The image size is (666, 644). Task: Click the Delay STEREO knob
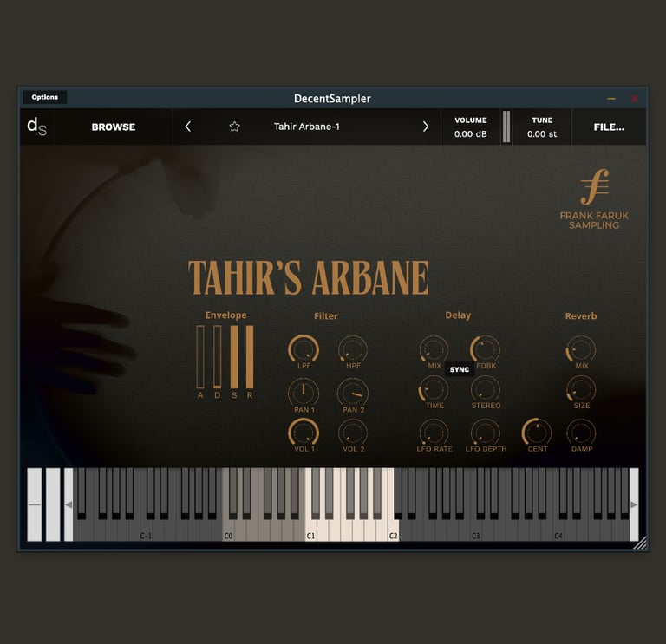click(485, 390)
